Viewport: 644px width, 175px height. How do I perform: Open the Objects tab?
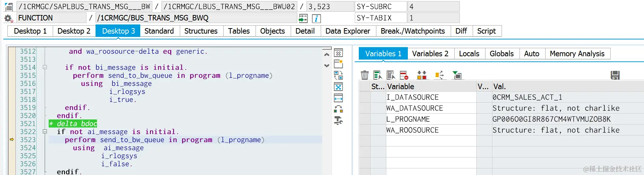[273, 31]
